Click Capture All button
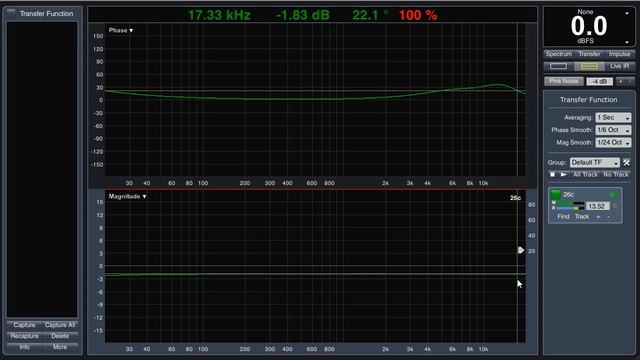 (x=60, y=325)
